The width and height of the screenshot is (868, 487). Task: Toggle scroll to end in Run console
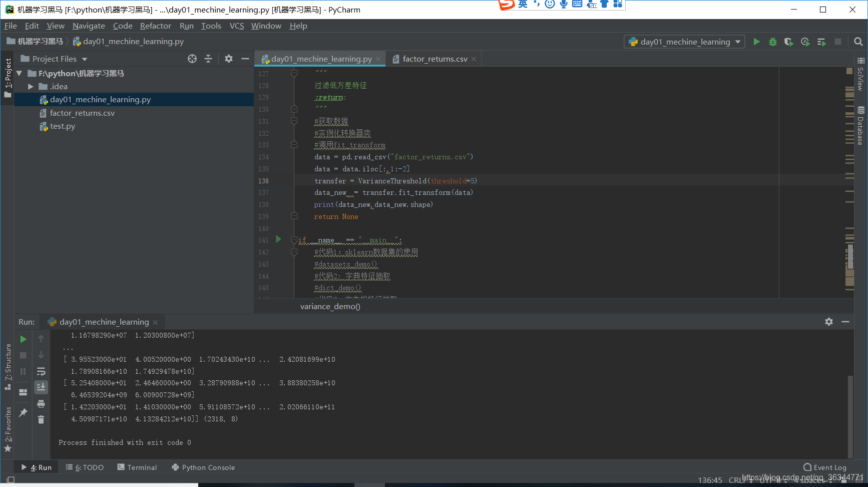pos(41,387)
